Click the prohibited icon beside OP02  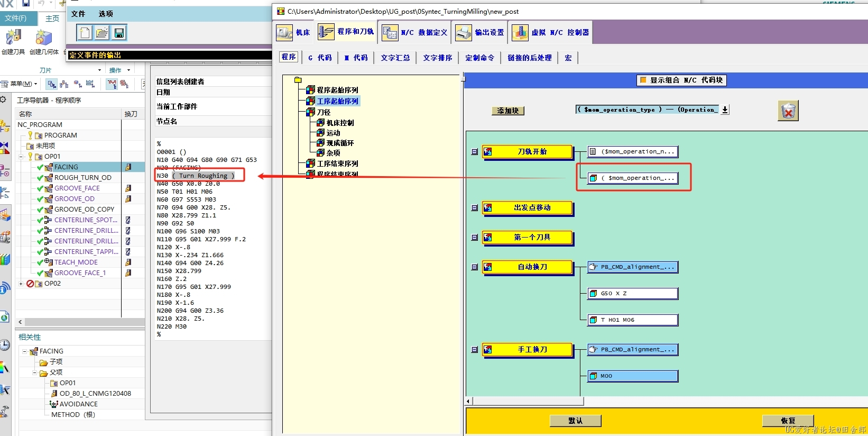[x=30, y=284]
